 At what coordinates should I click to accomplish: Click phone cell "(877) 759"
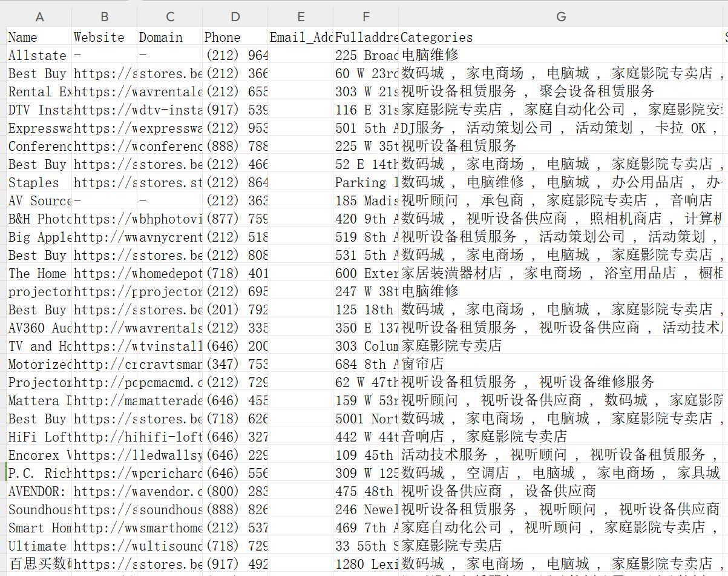pyautogui.click(x=235, y=219)
